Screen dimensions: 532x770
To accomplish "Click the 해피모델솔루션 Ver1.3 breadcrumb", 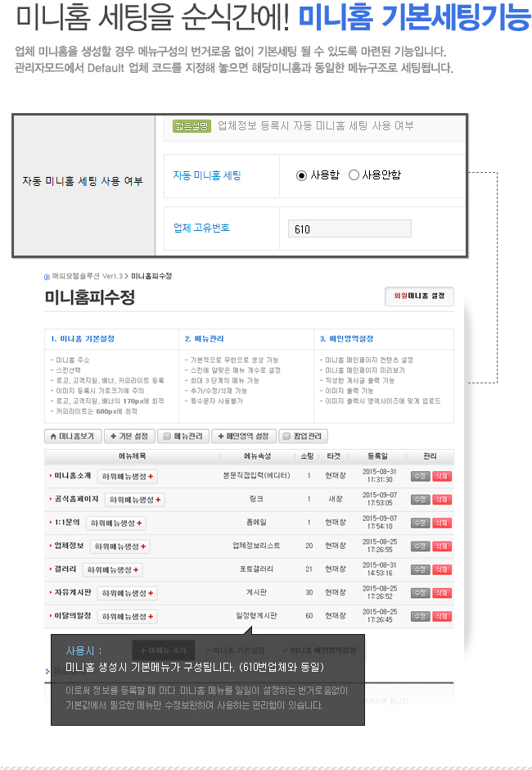I will click(x=87, y=277).
